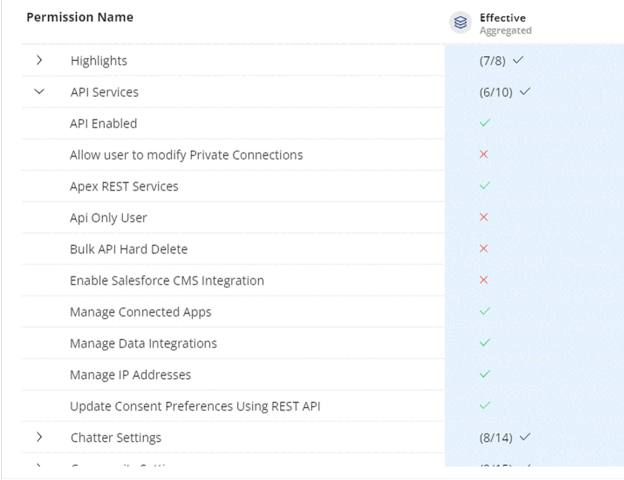
Task: Expand the Chatter Settings permission group
Action: (x=39, y=437)
